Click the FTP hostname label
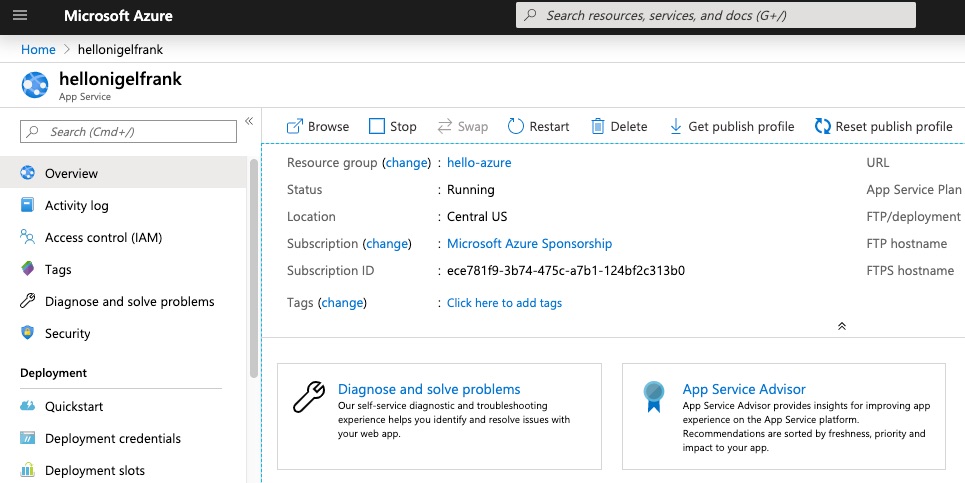 tap(907, 244)
